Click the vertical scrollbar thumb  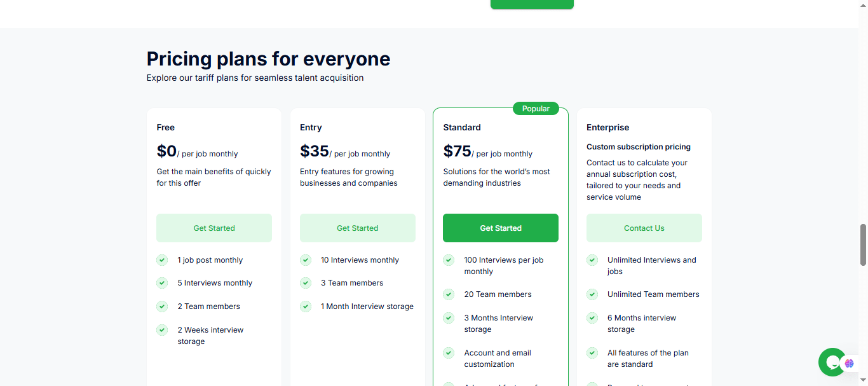coord(863,245)
